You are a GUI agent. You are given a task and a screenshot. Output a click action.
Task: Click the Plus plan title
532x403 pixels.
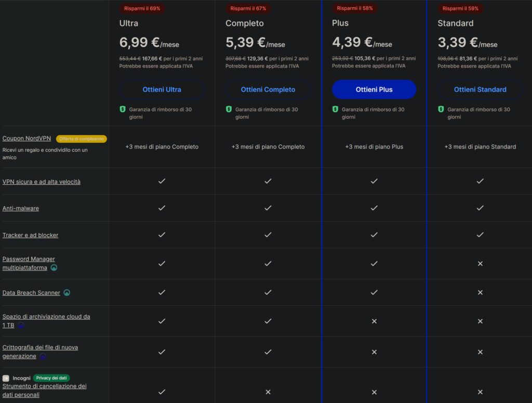click(340, 23)
